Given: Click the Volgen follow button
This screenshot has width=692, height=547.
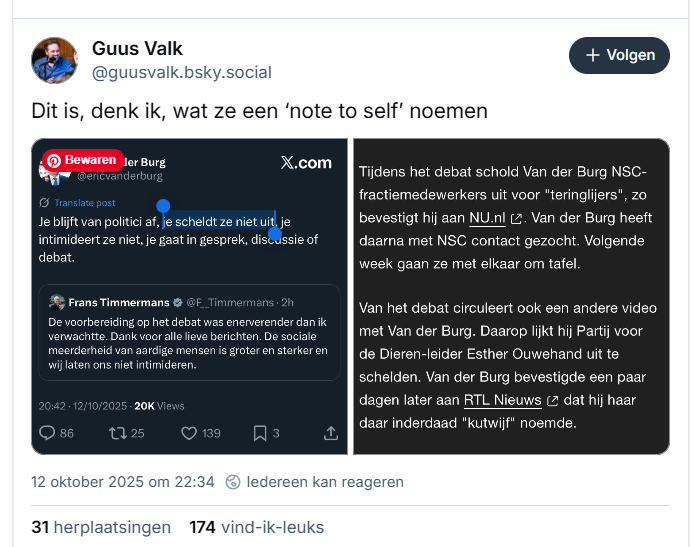Looking at the screenshot, I should pyautogui.click(x=619, y=55).
